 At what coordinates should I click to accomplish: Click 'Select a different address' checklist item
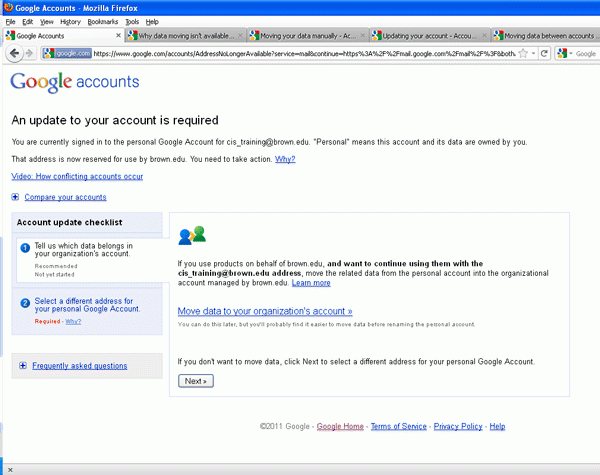[87, 305]
